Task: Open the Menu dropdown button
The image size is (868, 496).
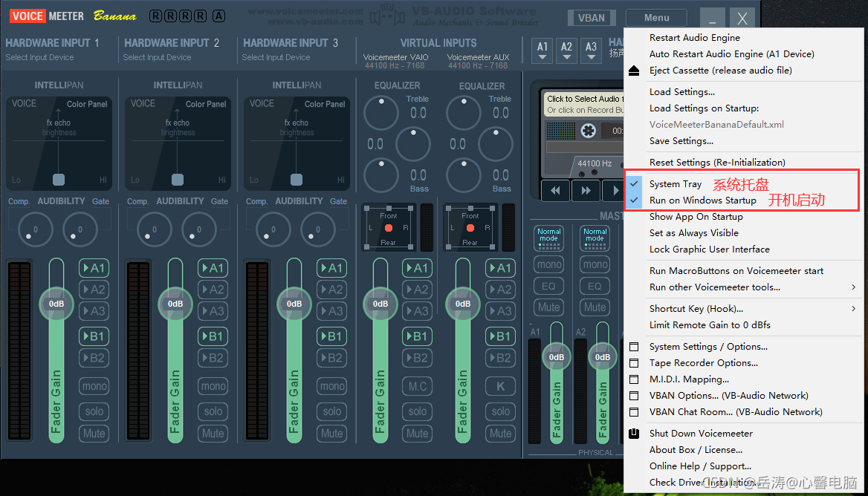Action: coord(656,18)
